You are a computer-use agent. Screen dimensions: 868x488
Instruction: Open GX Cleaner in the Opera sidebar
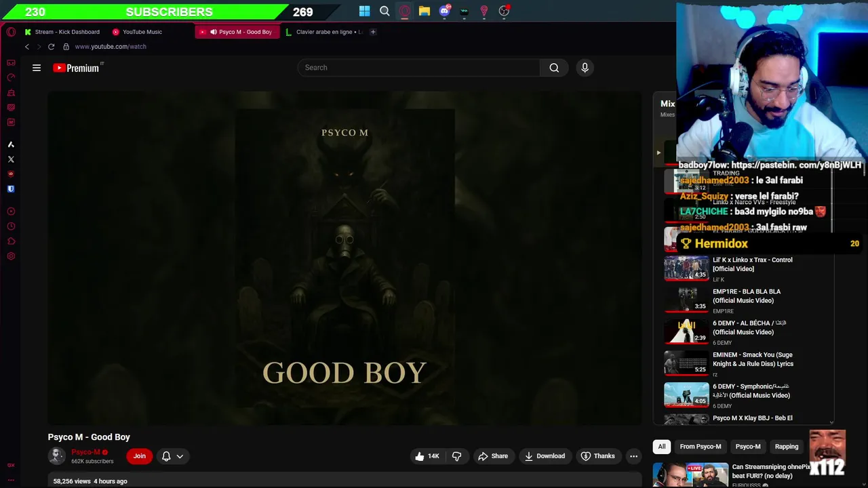coord(11,92)
